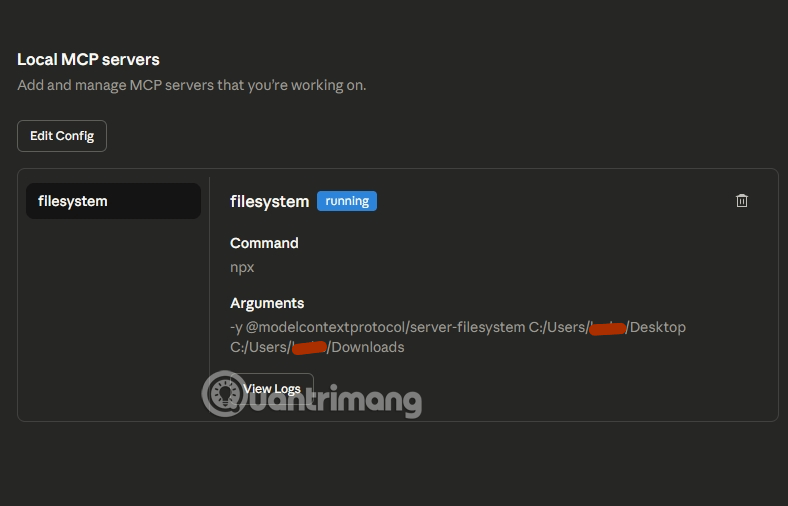Delete the filesystem server via trash icon

click(x=742, y=201)
